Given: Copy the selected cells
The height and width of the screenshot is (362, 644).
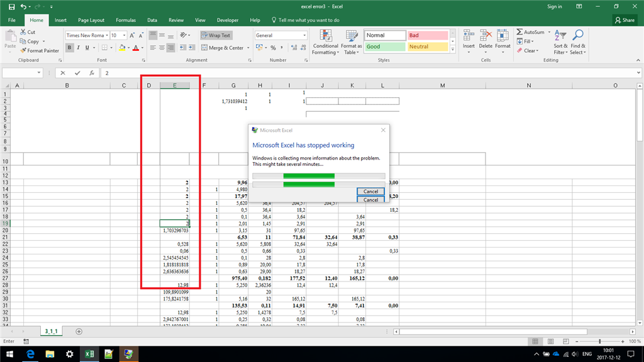Looking at the screenshot, I should pos(30,41).
